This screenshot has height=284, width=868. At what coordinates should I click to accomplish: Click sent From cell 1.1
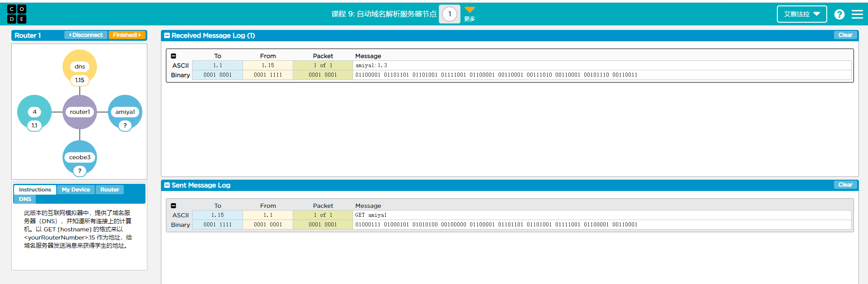click(268, 215)
